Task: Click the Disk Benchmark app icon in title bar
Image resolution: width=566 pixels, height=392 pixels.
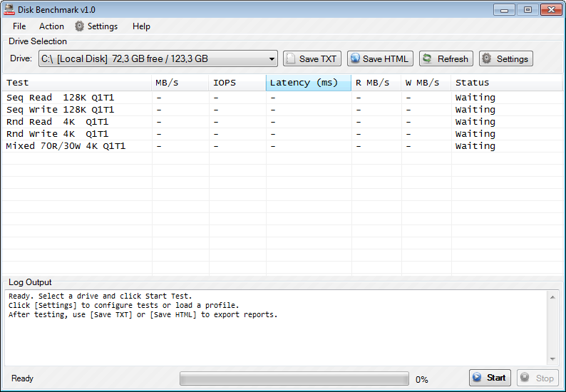Action: (9, 10)
